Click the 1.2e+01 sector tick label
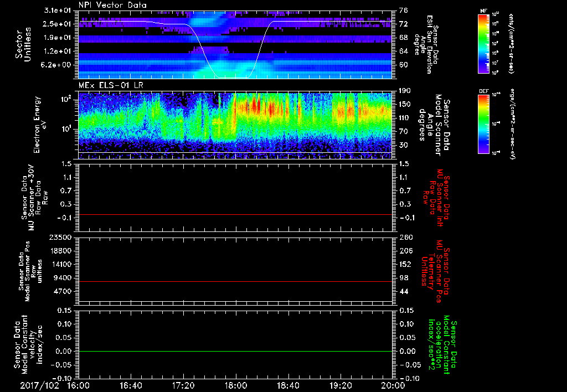 pos(58,51)
